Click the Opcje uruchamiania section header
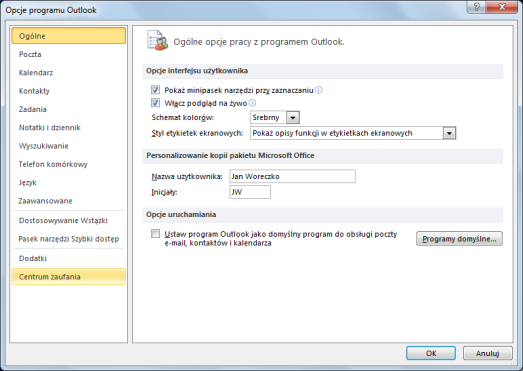 [322, 215]
